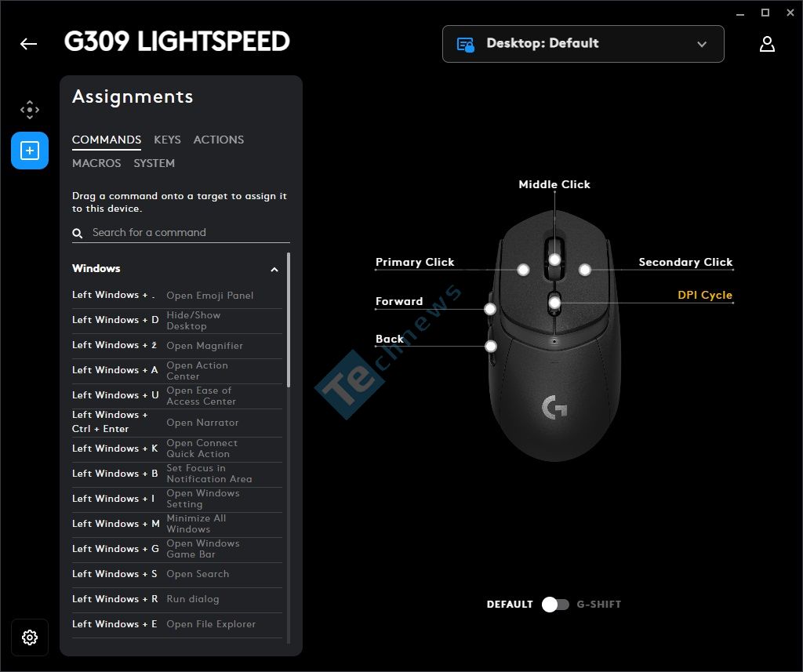Open the settings gear icon
Viewport: 803px width, 672px height.
[x=30, y=637]
